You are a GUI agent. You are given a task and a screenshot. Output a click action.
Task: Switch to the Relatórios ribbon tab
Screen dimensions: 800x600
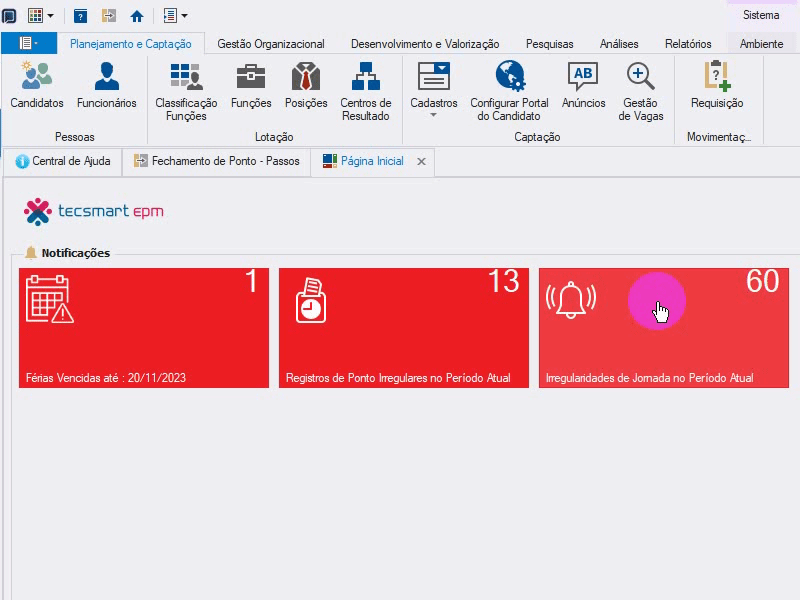click(x=688, y=44)
